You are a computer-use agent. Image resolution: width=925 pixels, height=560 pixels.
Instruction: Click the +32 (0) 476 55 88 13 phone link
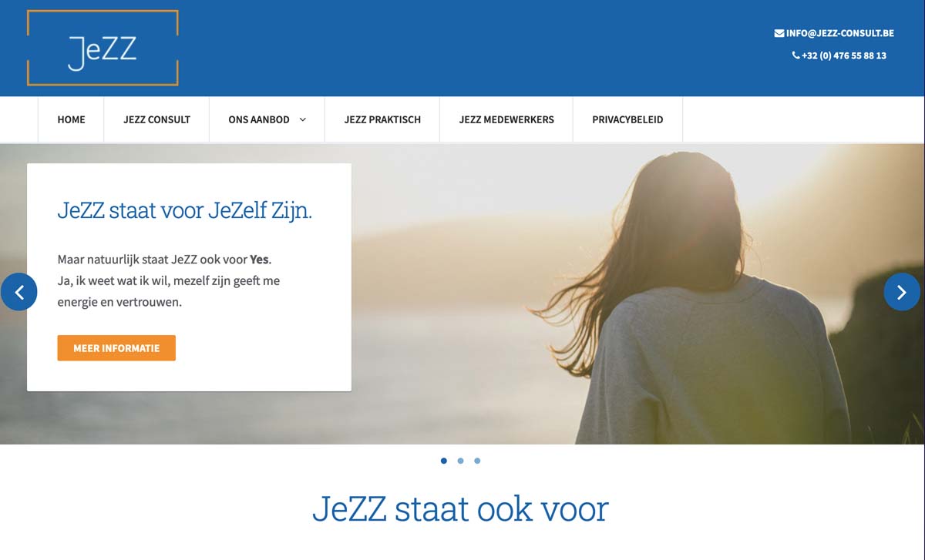click(844, 55)
